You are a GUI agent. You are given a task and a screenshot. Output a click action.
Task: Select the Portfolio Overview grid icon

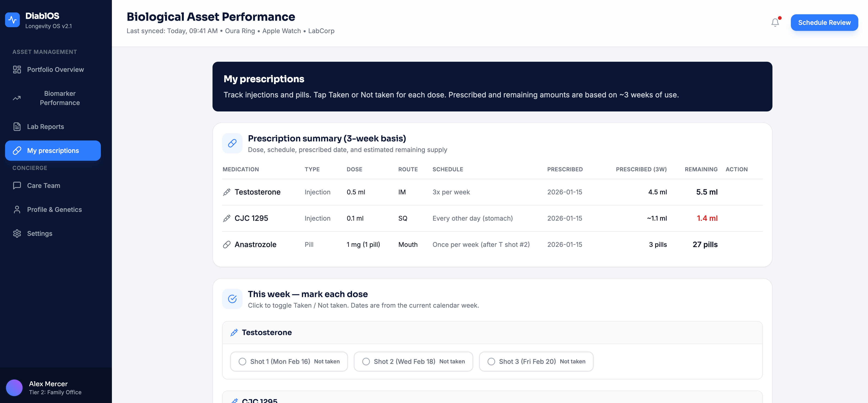coord(17,69)
